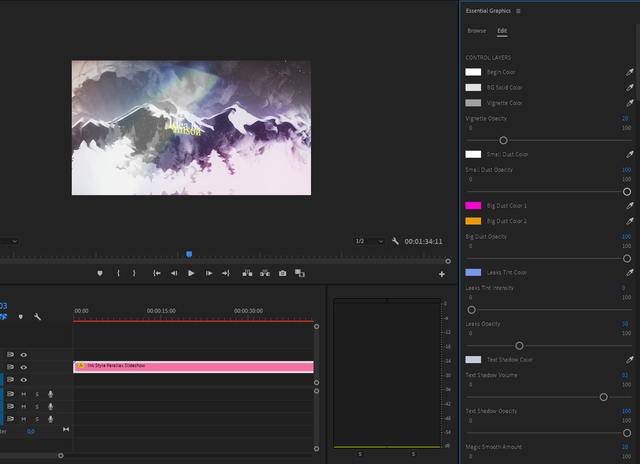Hide the lowest video track output
Viewport: 640px width, 464px height.
[x=24, y=380]
